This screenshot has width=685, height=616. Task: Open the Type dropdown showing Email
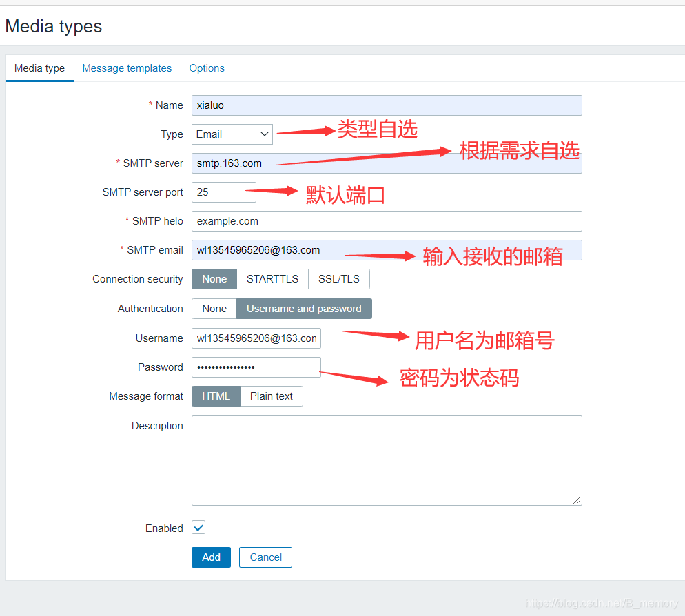pyautogui.click(x=232, y=134)
